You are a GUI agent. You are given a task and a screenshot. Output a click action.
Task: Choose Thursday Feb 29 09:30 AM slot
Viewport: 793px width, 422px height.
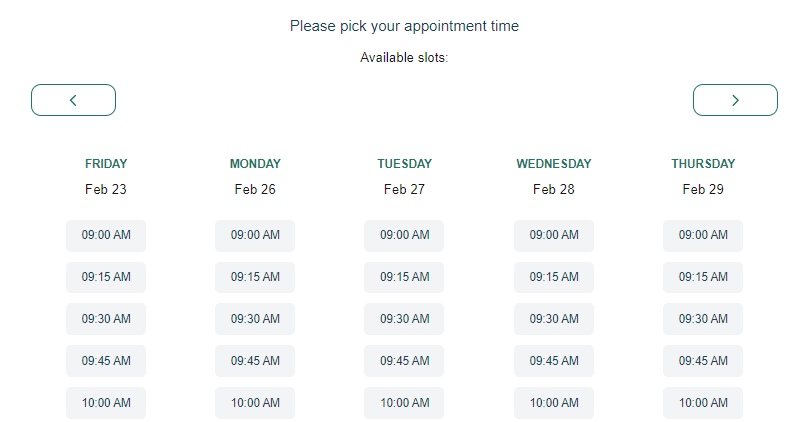(x=703, y=319)
